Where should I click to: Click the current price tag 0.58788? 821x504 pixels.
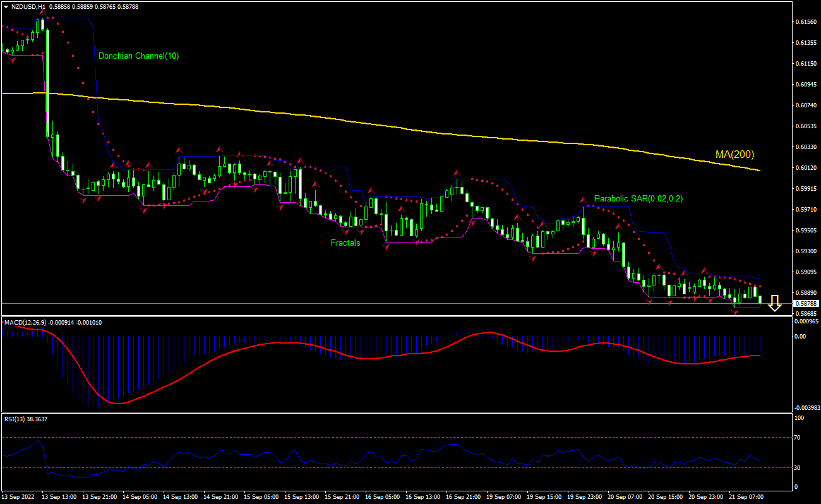(x=806, y=304)
